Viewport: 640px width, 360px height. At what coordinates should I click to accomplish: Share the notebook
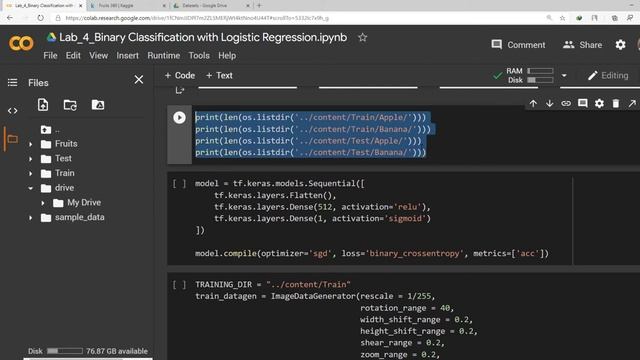582,44
